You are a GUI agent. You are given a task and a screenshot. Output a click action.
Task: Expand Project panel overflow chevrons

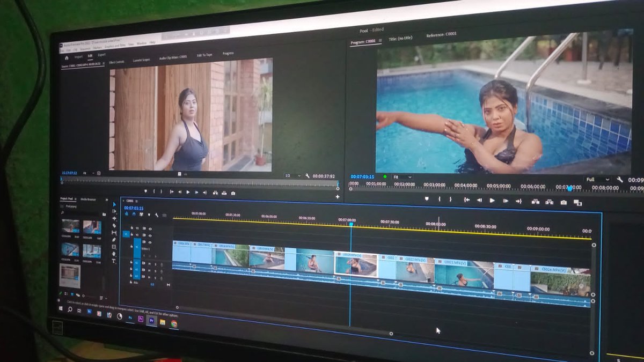click(x=107, y=200)
